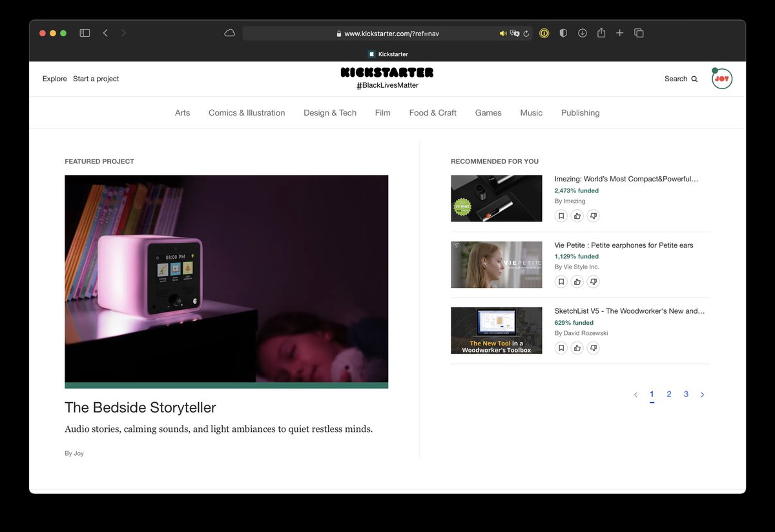The width and height of the screenshot is (775, 532).
Task: Open the Imezing project thumbnail
Action: coord(497,198)
